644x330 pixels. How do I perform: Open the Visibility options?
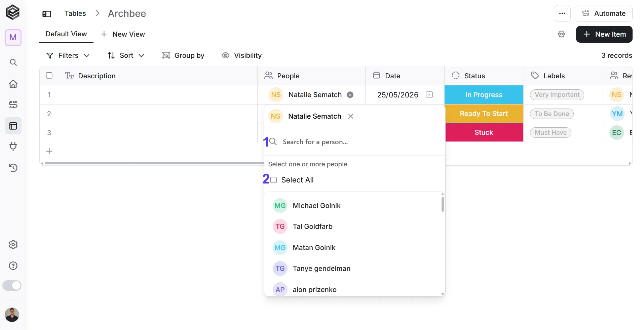click(241, 55)
